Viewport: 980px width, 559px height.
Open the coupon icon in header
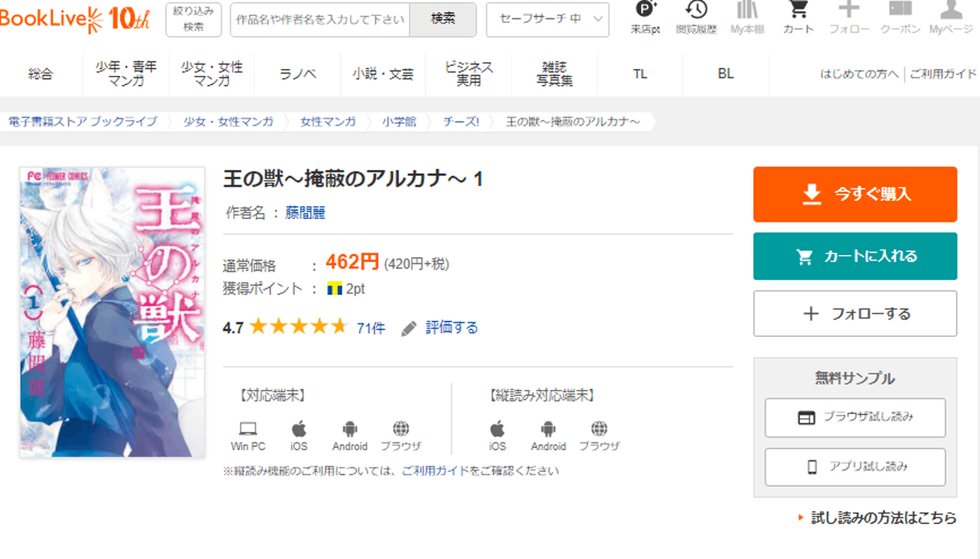tap(900, 11)
